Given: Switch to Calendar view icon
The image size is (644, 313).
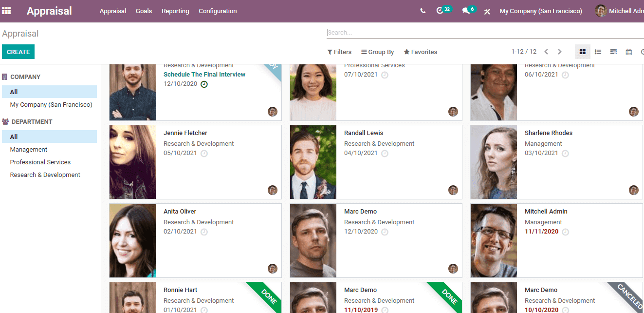Looking at the screenshot, I should click(x=629, y=52).
